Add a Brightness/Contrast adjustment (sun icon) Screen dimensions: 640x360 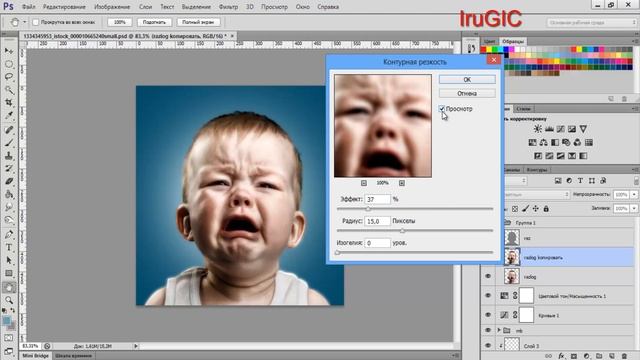click(x=538, y=129)
